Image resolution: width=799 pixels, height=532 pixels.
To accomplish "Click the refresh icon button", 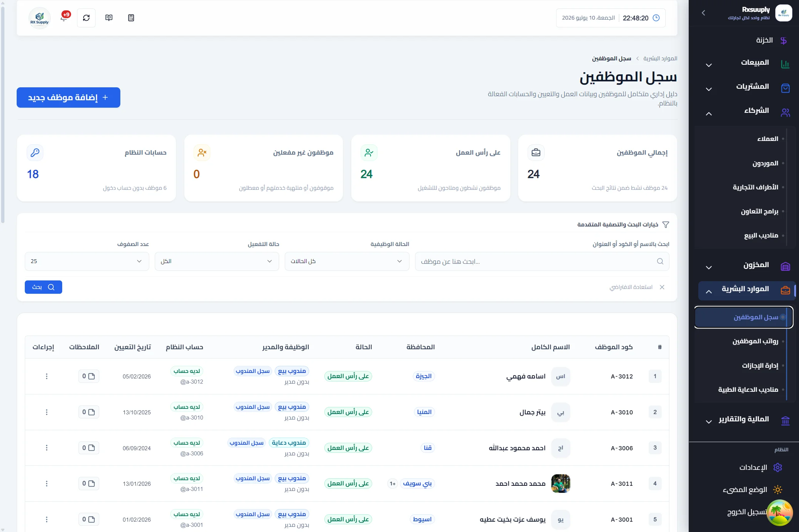I will click(x=86, y=18).
